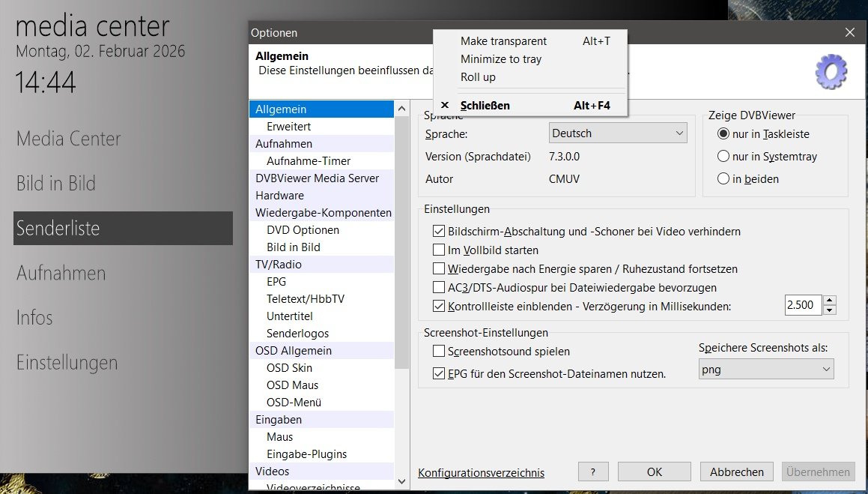Enable Im Vollbild starten

(439, 250)
